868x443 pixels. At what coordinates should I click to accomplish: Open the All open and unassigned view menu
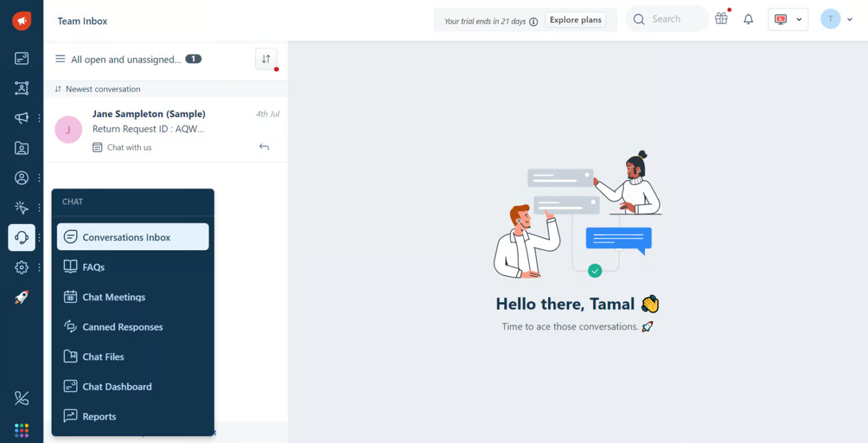point(126,60)
